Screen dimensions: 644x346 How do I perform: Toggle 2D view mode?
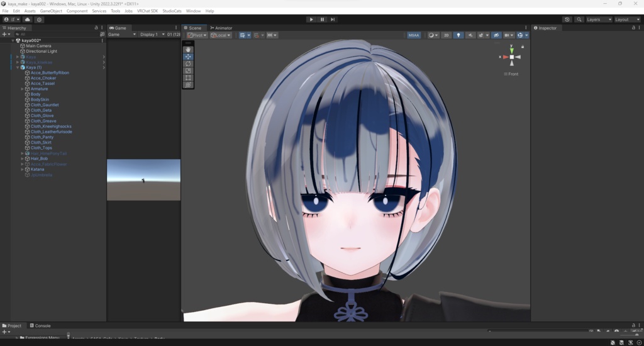click(446, 35)
